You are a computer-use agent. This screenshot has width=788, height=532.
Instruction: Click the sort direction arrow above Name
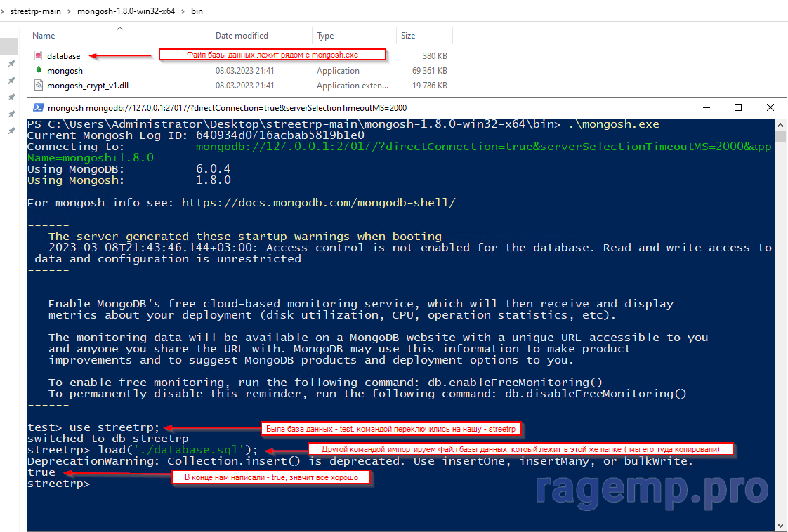pos(119,28)
